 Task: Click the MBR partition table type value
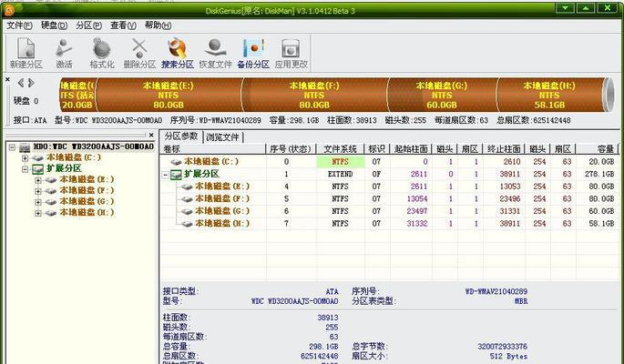[520, 301]
